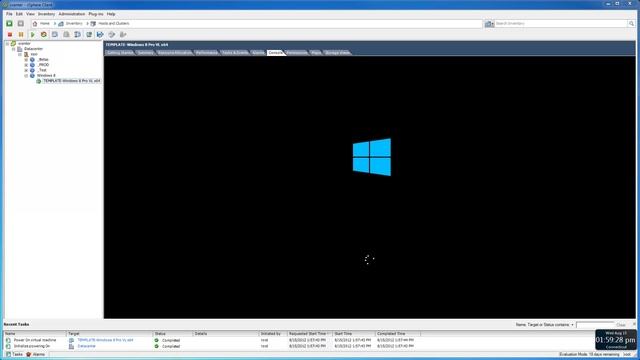Expand the _Test resource pool
This screenshot has height=360, width=640.
26,70
